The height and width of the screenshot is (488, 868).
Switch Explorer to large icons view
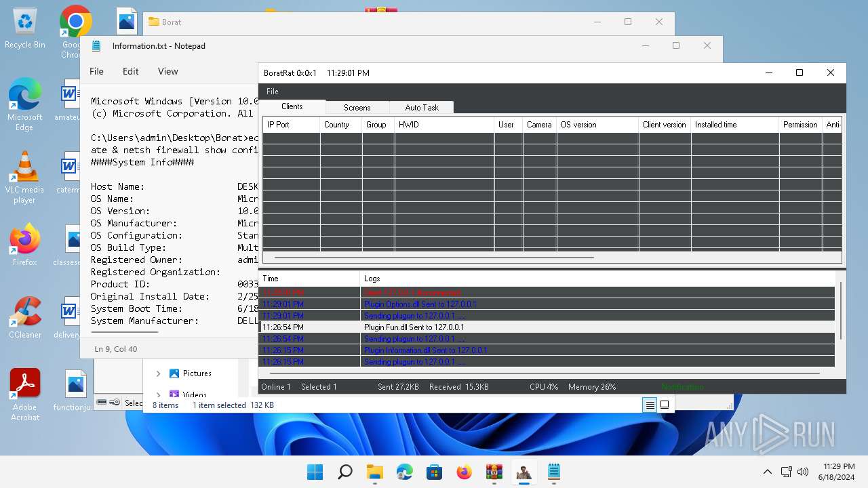pyautogui.click(x=665, y=405)
